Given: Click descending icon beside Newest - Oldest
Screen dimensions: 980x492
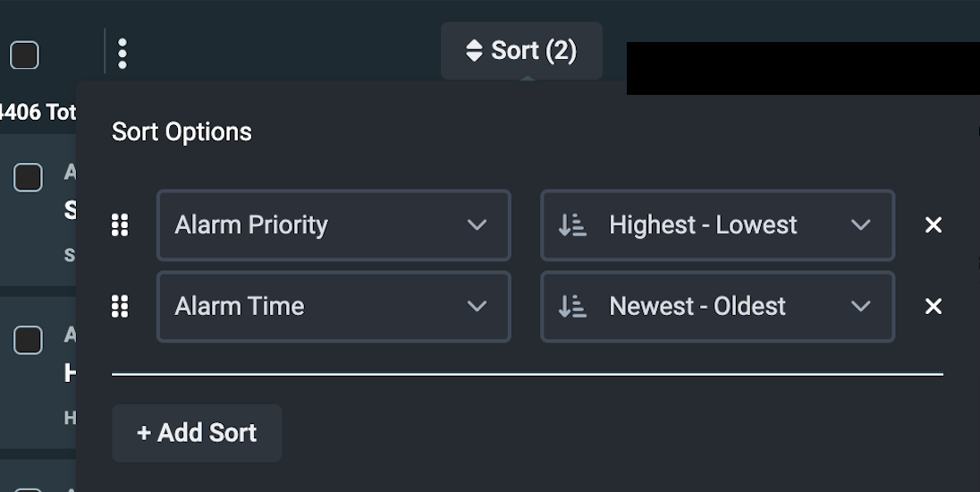Looking at the screenshot, I should tap(572, 307).
